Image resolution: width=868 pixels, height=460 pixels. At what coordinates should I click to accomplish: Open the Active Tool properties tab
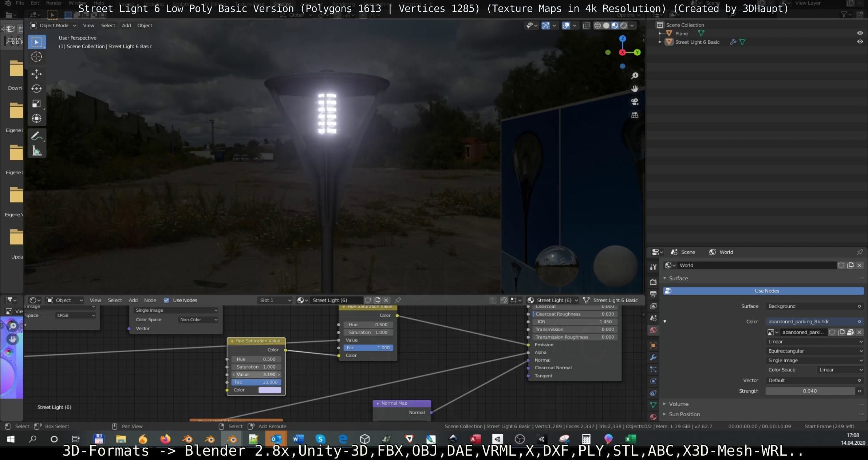(x=653, y=267)
